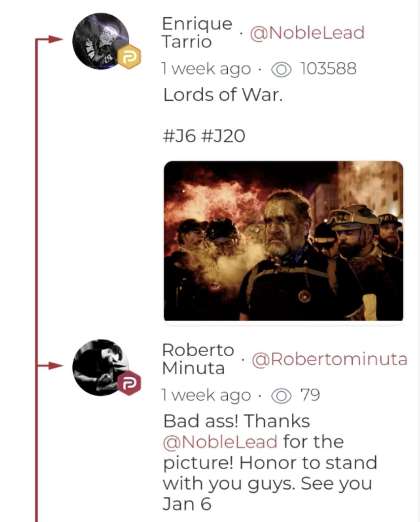Click the 79 view count
Viewport: 420px width, 522px height.
310,395
